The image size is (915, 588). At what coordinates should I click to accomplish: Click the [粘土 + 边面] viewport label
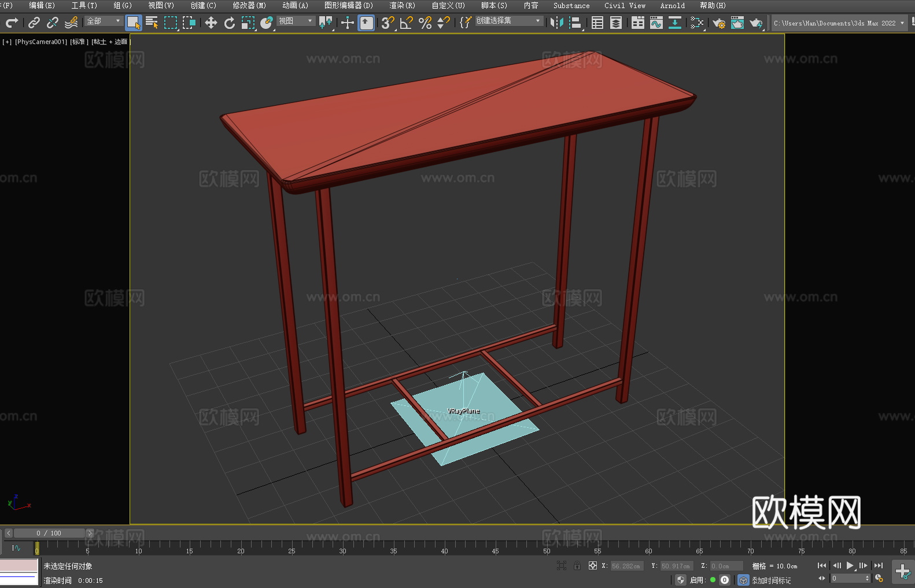[x=111, y=42]
